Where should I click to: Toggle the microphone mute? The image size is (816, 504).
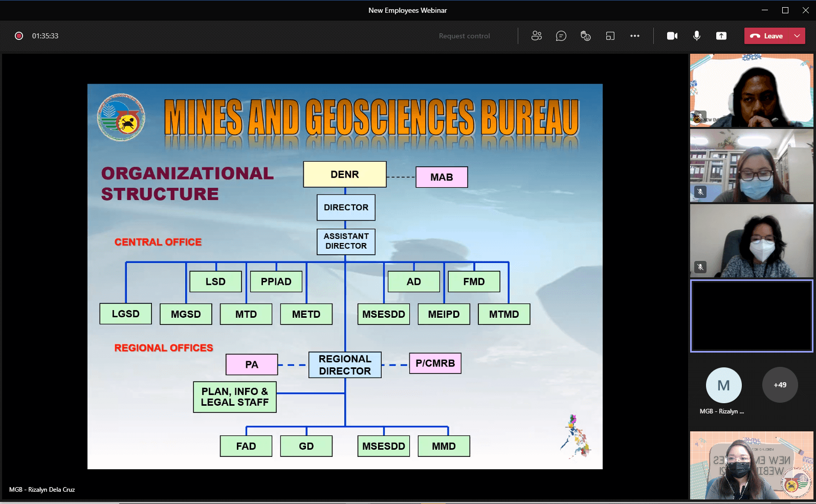click(x=697, y=36)
